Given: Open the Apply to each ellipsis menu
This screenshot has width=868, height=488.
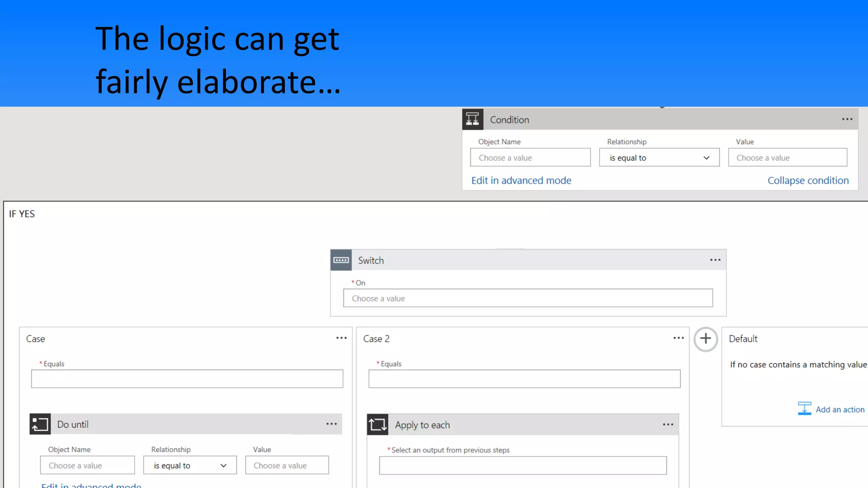Looking at the screenshot, I should point(668,424).
